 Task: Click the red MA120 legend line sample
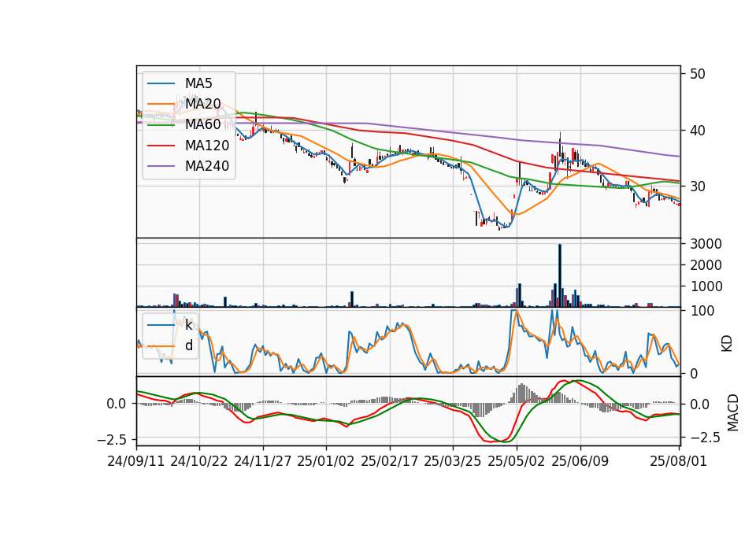click(x=161, y=145)
